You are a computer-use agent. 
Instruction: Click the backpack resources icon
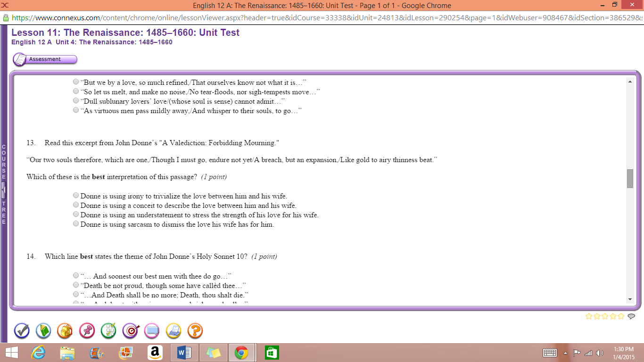tap(65, 331)
